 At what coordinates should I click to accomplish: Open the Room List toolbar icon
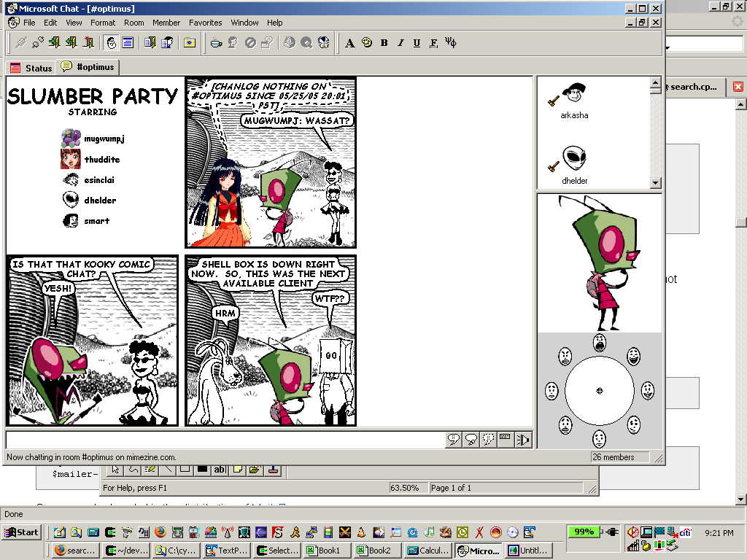click(150, 43)
